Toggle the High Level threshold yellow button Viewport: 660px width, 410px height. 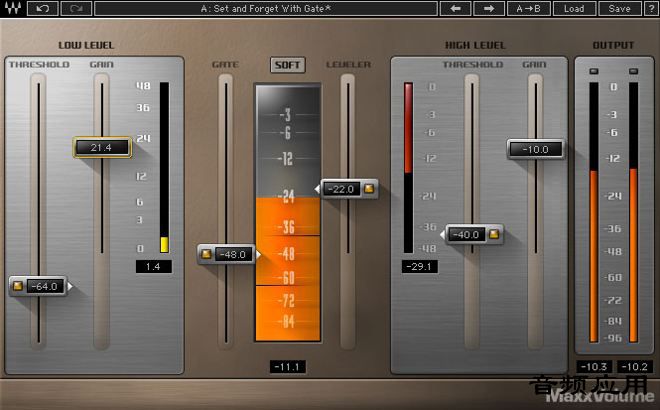494,234
